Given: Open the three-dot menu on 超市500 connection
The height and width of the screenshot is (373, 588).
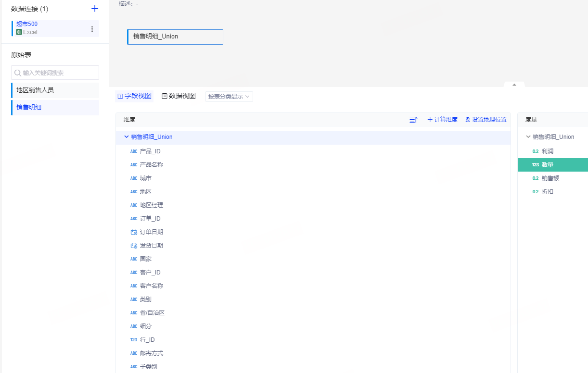Looking at the screenshot, I should click(92, 29).
